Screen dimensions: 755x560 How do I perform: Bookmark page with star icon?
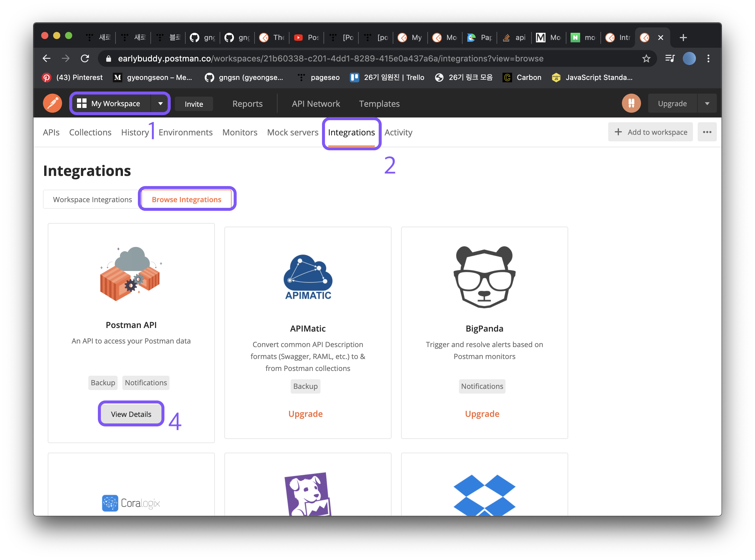[x=646, y=58]
